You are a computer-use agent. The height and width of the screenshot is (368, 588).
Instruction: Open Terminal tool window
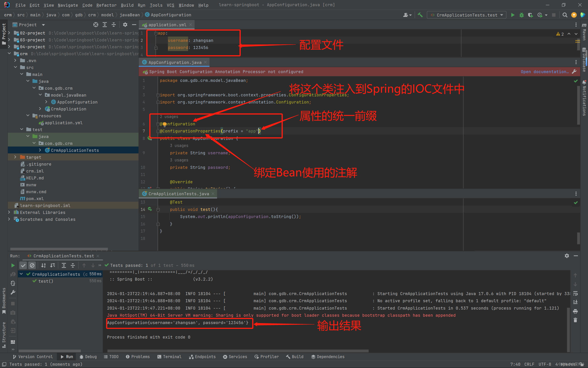point(169,356)
